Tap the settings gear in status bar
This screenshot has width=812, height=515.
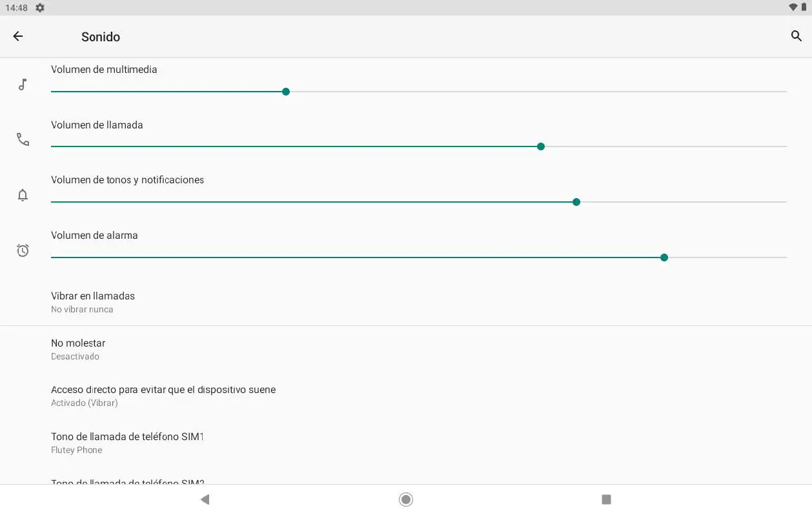click(40, 8)
